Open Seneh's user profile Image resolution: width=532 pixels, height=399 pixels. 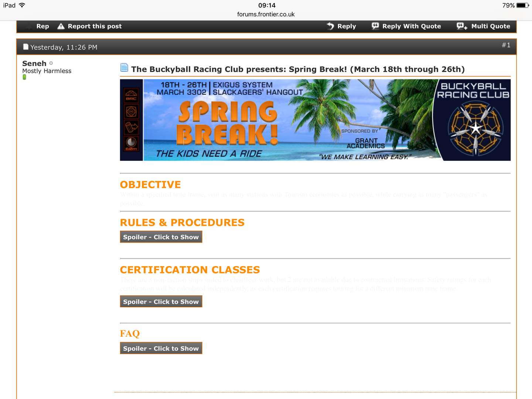tap(34, 63)
